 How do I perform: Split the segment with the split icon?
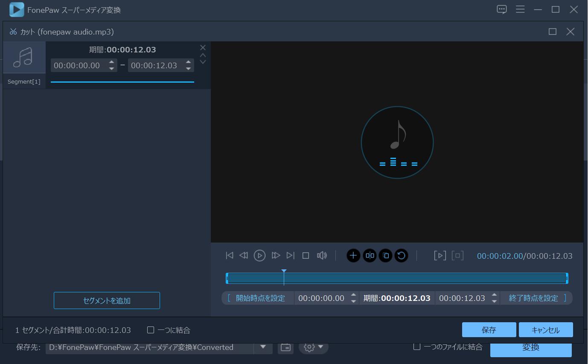coord(370,255)
